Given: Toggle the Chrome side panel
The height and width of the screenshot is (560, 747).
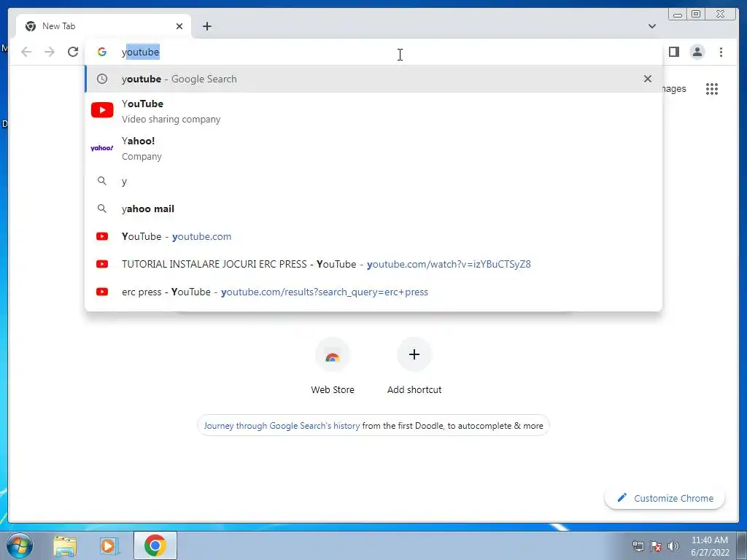Looking at the screenshot, I should pyautogui.click(x=673, y=52).
